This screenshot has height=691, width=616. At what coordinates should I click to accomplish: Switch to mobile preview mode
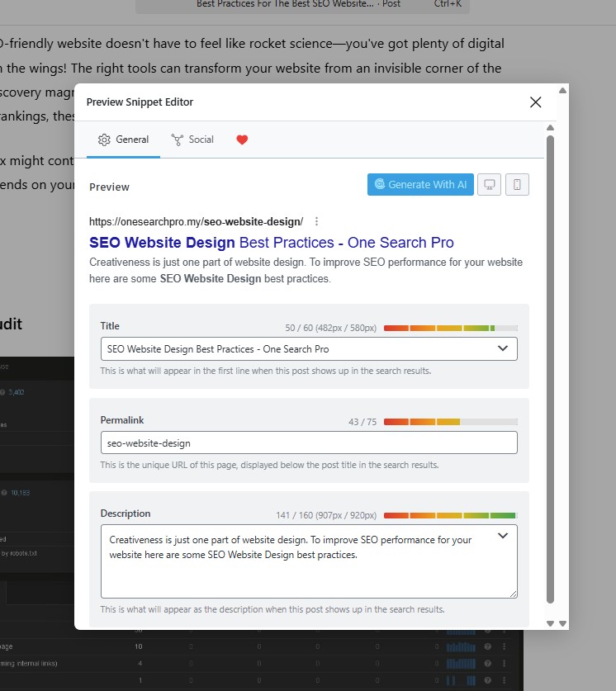[517, 184]
